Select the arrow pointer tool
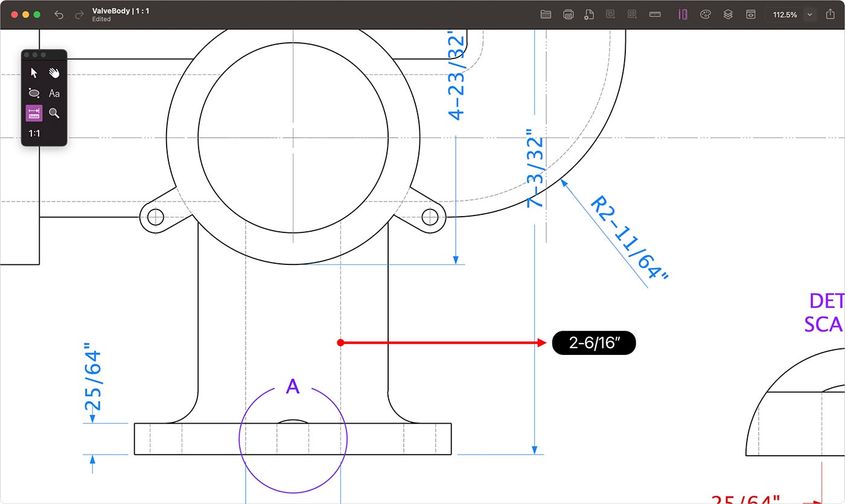 [x=34, y=73]
